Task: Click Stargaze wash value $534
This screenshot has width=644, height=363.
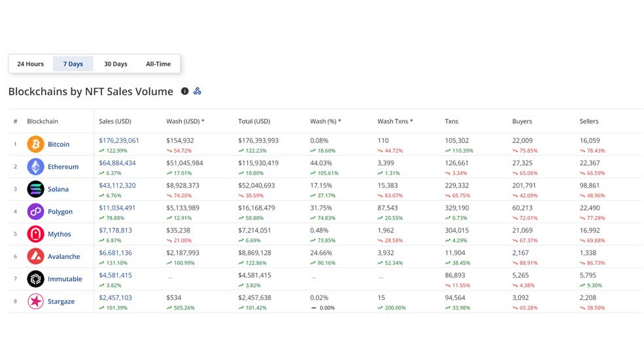Action: pyautogui.click(x=173, y=297)
